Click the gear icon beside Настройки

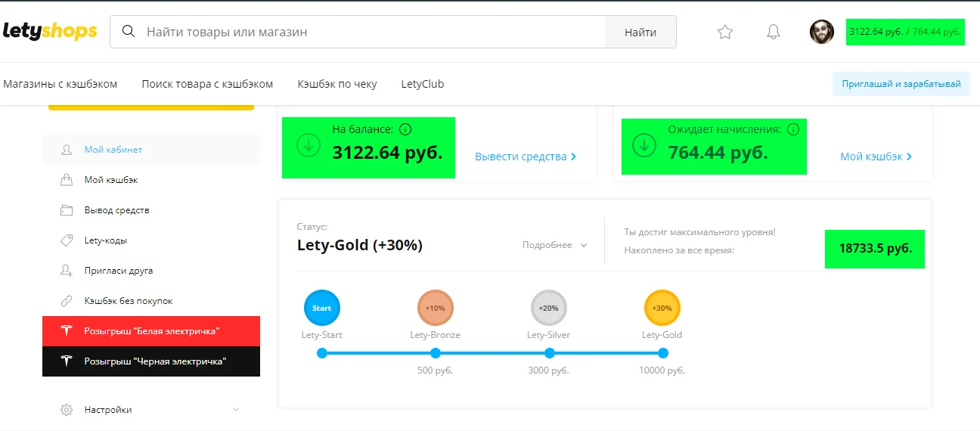click(67, 410)
